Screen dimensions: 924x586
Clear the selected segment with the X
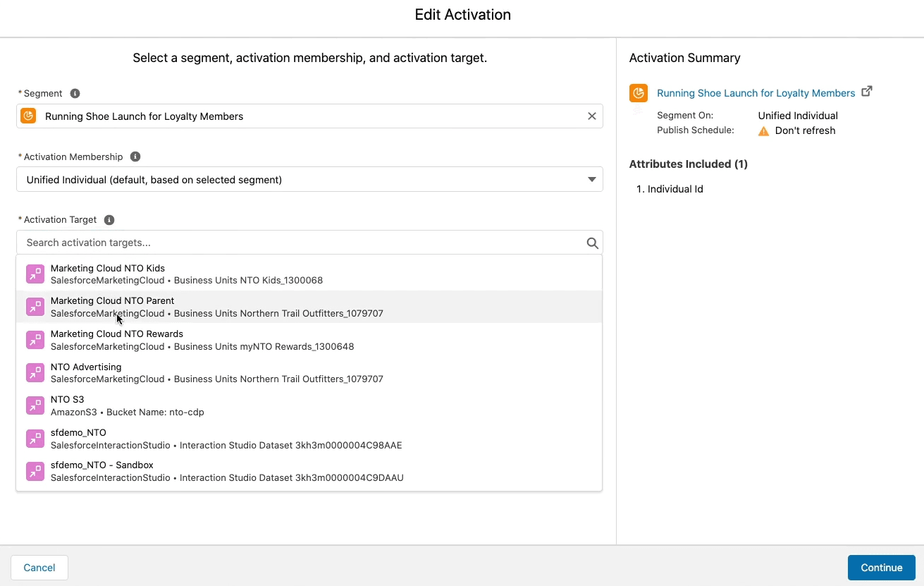coord(591,116)
